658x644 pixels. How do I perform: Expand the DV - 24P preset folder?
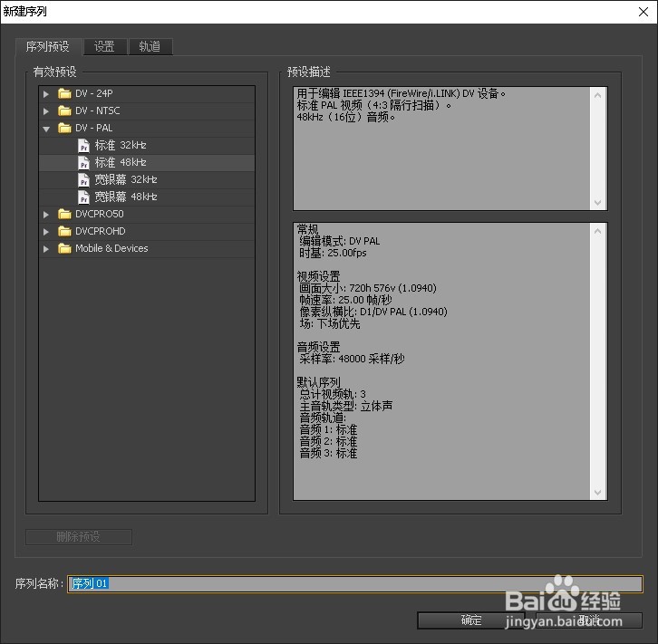point(46,94)
